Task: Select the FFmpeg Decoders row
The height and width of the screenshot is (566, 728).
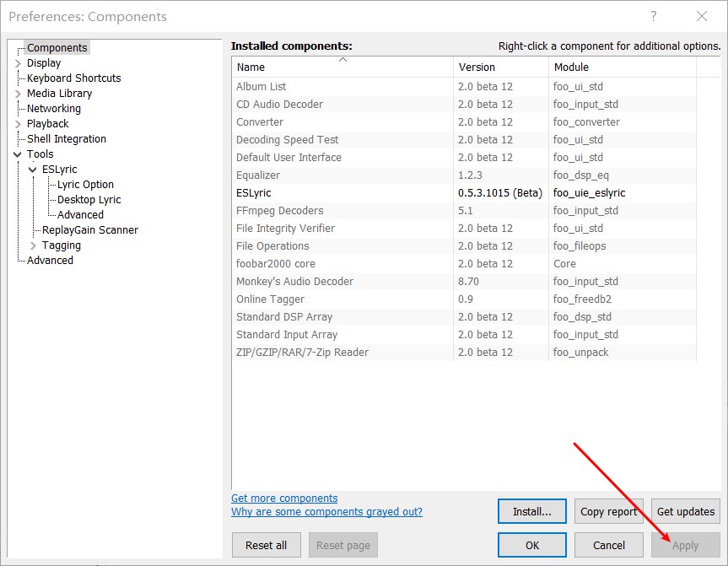Action: click(x=464, y=210)
